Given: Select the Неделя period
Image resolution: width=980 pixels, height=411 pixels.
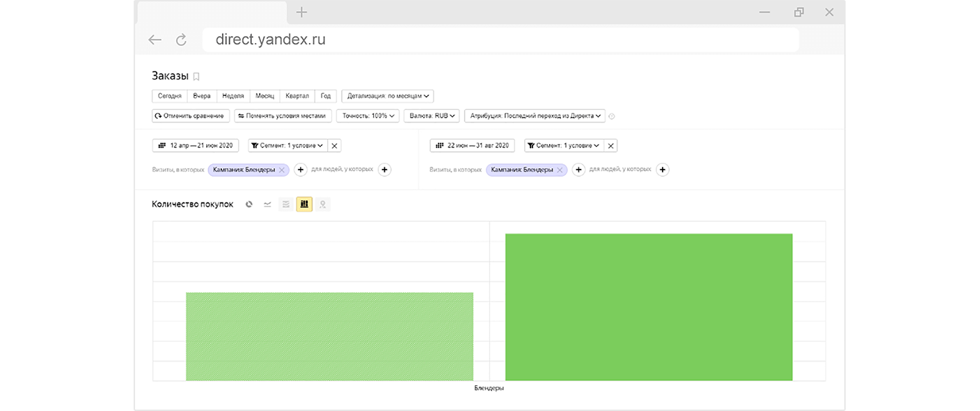Looking at the screenshot, I should (x=233, y=97).
